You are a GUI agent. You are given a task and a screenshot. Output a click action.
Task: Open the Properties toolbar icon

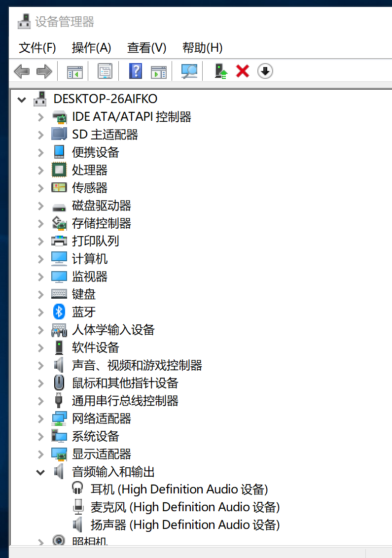(x=105, y=71)
